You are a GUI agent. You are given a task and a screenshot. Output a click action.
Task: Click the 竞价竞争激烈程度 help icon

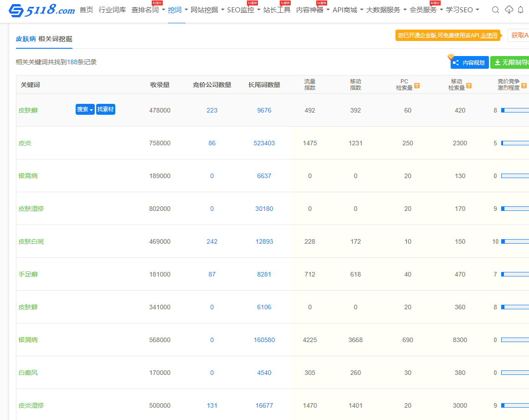(x=524, y=86)
